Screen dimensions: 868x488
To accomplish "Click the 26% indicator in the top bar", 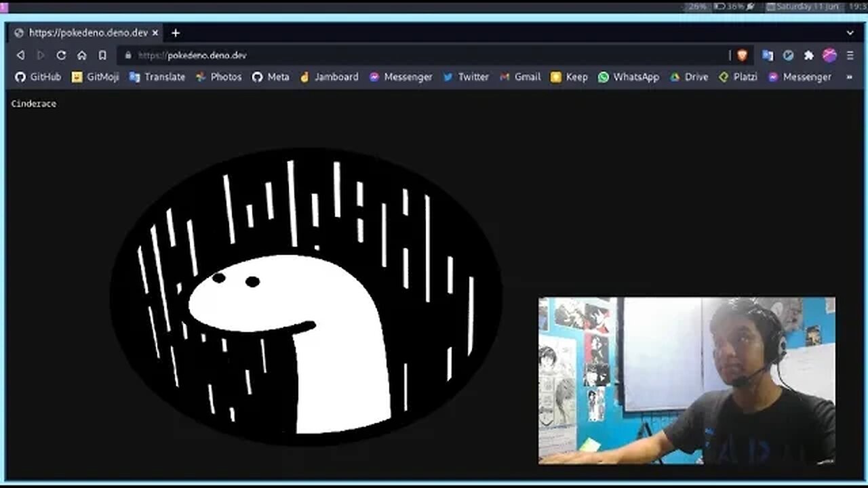I will (696, 6).
